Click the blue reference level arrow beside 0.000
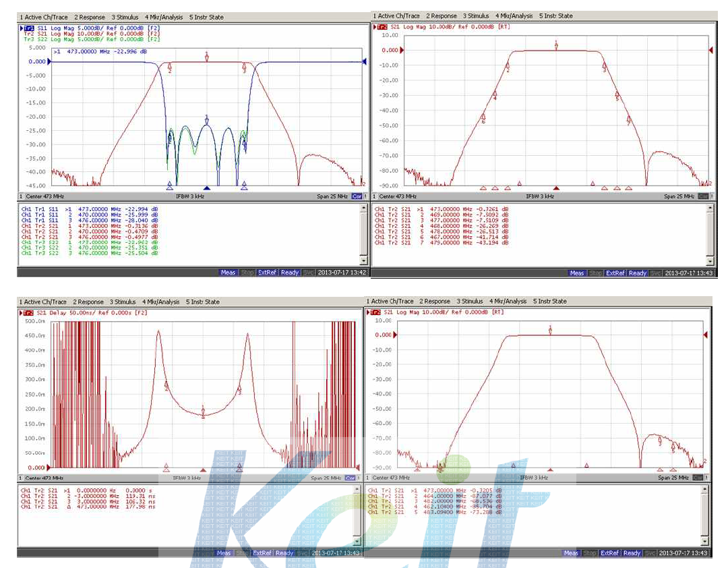The height and width of the screenshot is (568, 728). pos(49,61)
